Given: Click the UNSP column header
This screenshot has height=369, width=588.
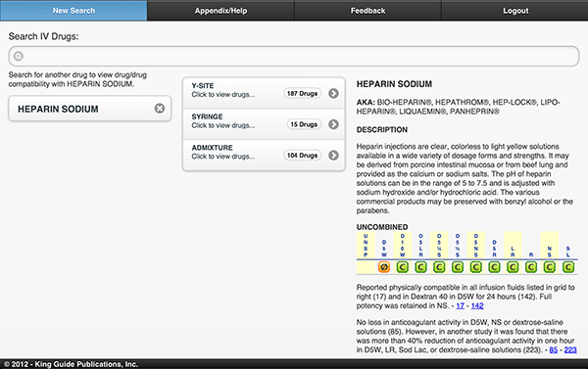Looking at the screenshot, I should click(x=366, y=246).
